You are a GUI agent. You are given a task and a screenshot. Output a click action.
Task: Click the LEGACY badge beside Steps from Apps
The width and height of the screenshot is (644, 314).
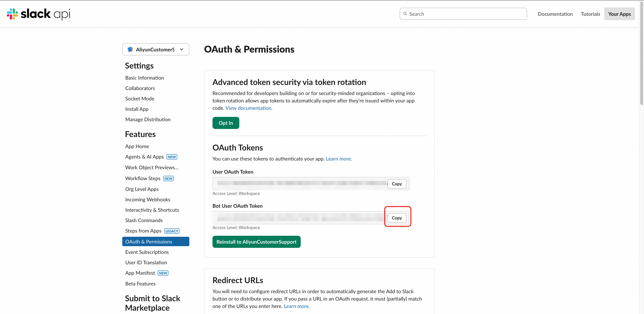[172, 231]
